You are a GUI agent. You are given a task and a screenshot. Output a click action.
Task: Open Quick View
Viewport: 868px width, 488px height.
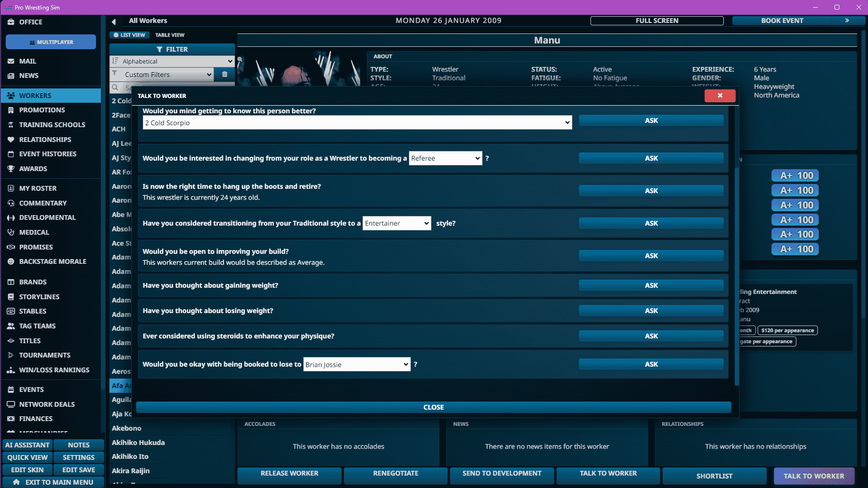[x=27, y=457]
